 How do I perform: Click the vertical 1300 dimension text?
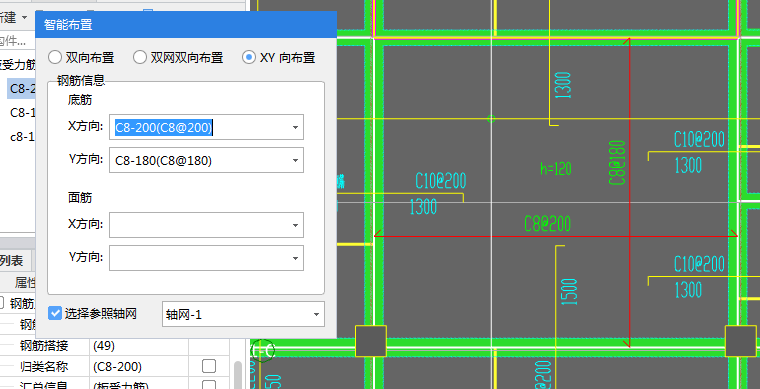point(564,85)
